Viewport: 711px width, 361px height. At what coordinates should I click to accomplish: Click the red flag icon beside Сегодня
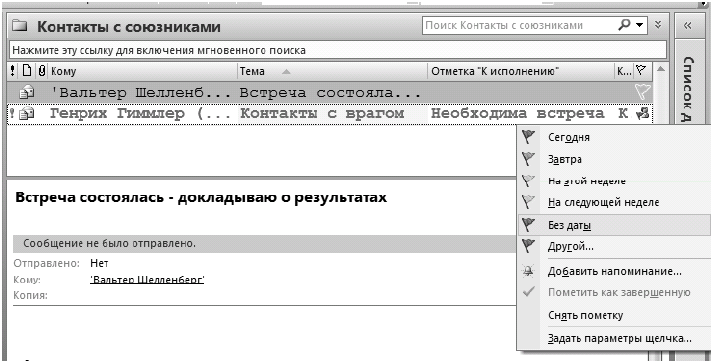[528, 137]
